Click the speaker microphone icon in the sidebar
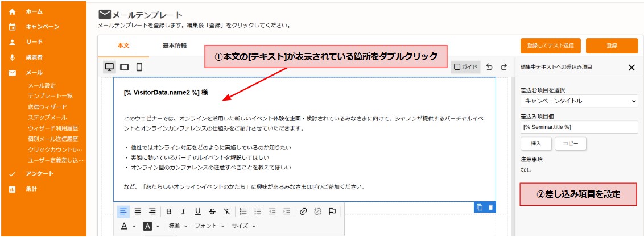 point(13,57)
